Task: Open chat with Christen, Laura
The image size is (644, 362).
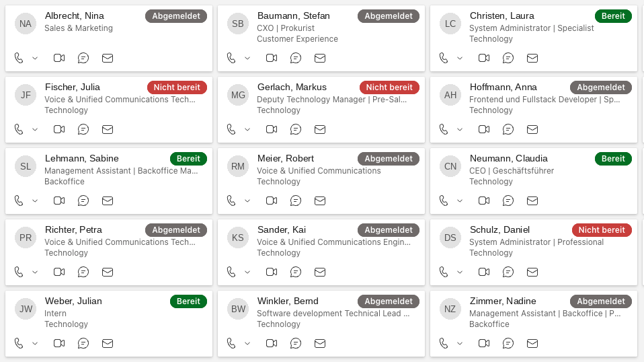Action: tap(508, 58)
